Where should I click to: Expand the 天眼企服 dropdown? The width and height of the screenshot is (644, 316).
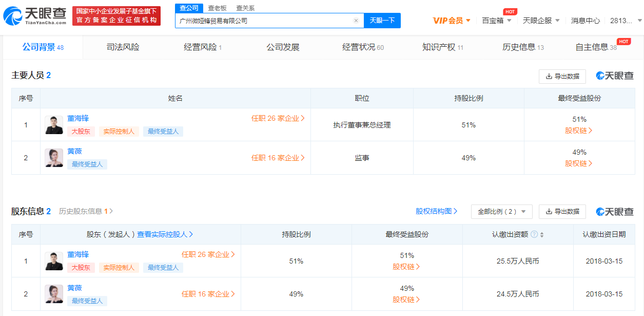(541, 21)
